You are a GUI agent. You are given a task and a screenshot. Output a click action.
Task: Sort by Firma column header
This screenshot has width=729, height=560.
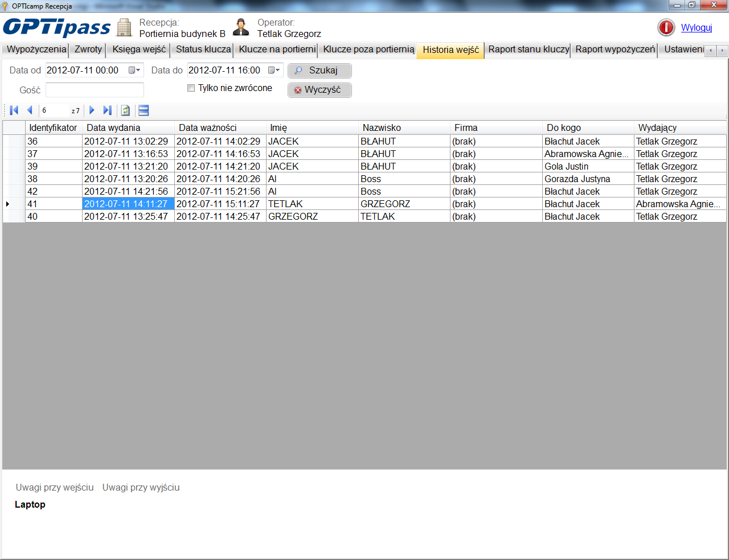pos(496,127)
